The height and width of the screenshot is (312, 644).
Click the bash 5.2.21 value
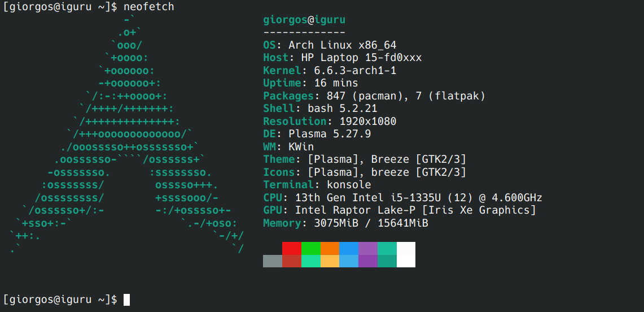pyautogui.click(x=343, y=109)
